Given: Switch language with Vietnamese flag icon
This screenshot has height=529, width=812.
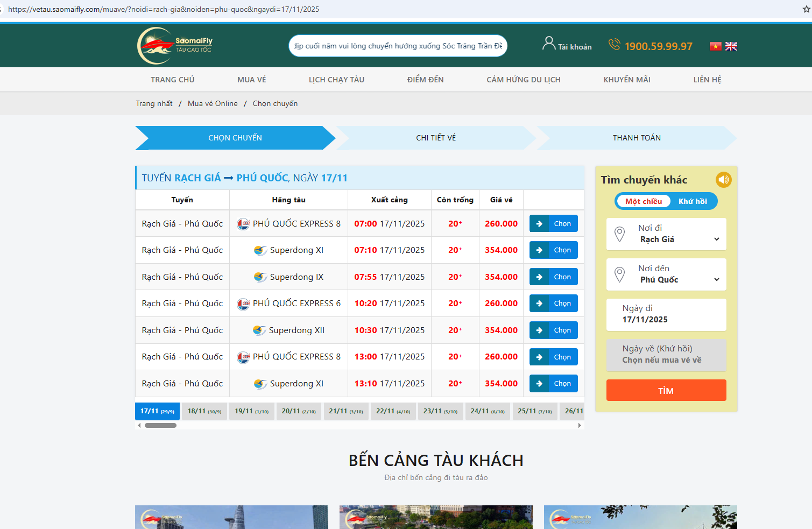Looking at the screenshot, I should point(715,46).
